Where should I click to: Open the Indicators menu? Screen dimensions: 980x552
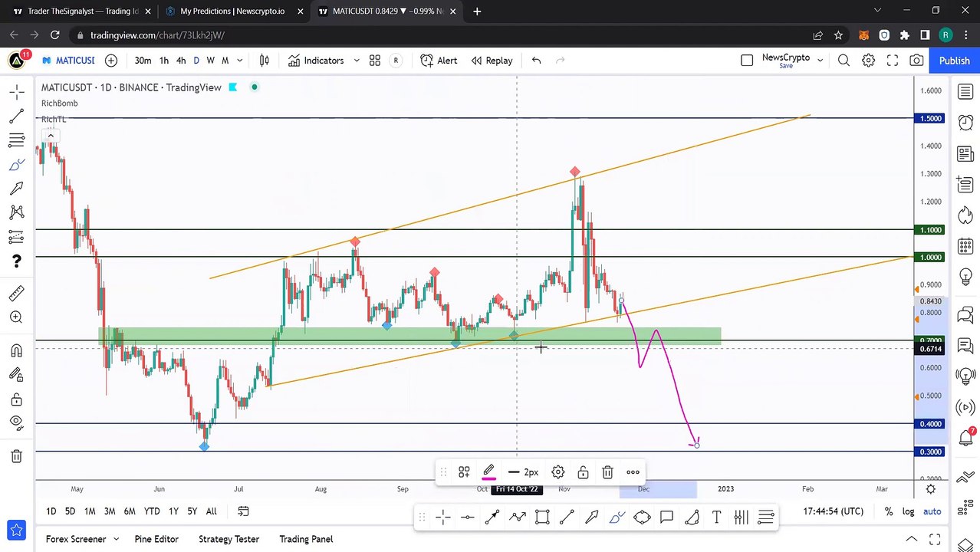(316, 61)
